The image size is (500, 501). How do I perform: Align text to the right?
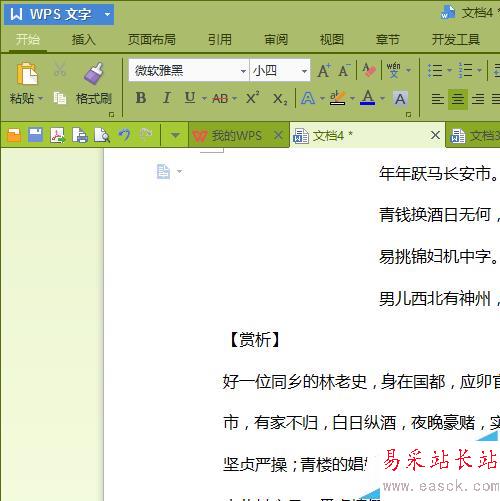tap(478, 99)
